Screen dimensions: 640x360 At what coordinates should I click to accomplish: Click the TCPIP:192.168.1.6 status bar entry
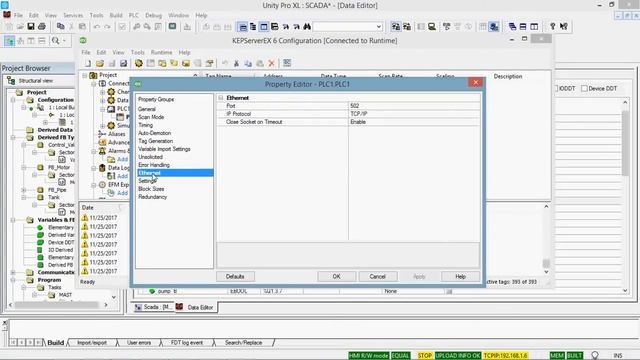coord(505,356)
